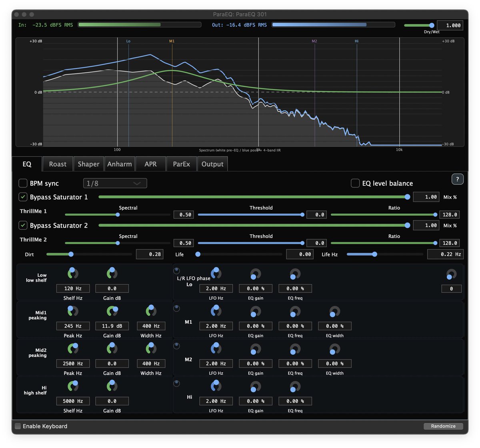Click the Dirt slider handle
Screen dimensions: 480x448
(x=71, y=254)
